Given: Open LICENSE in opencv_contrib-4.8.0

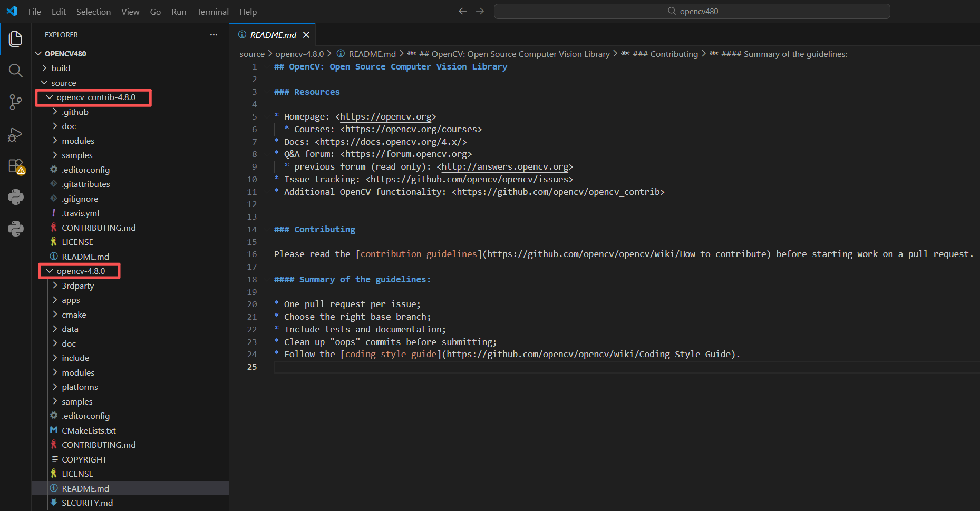Looking at the screenshot, I should [130, 242].
